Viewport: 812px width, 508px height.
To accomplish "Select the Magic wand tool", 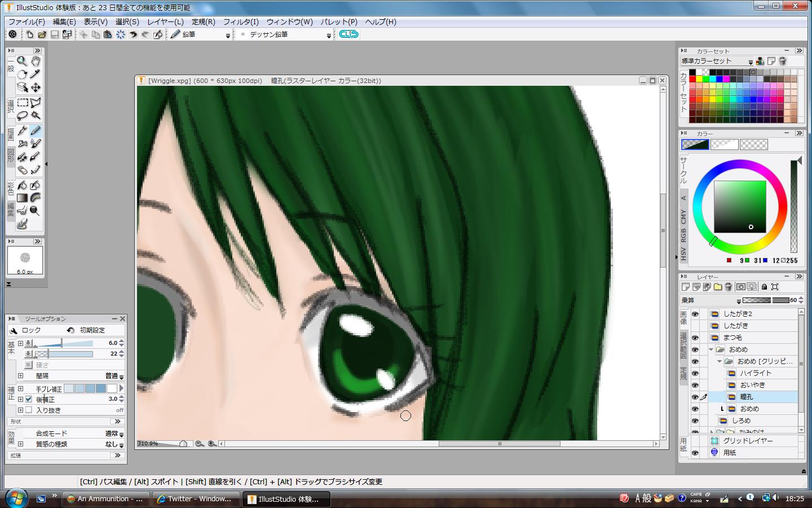I will [36, 116].
